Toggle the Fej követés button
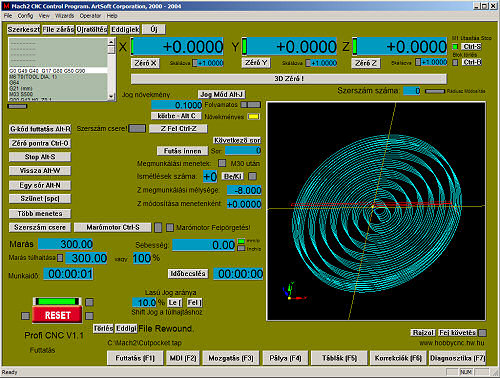This screenshot has height=378, width=500. [457, 333]
